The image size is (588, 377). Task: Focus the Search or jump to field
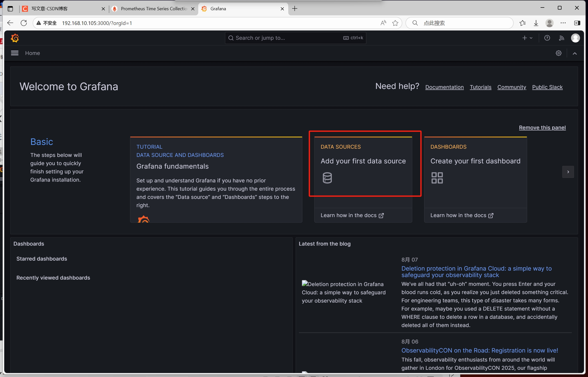coord(295,38)
